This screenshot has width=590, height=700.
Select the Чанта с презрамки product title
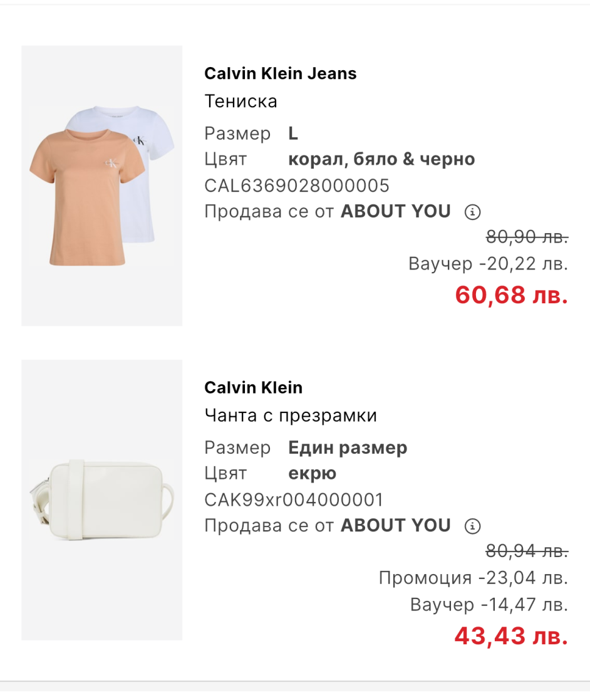[x=291, y=415]
